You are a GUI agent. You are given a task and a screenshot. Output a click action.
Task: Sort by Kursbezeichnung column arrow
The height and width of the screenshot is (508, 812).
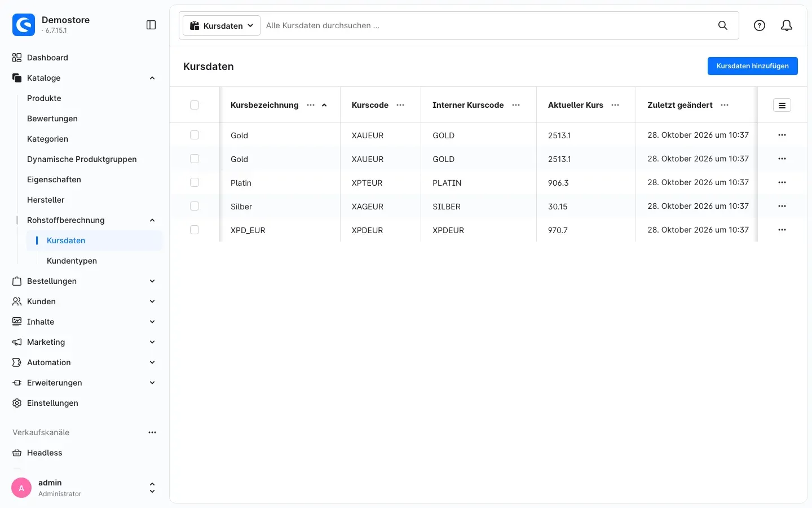point(324,105)
